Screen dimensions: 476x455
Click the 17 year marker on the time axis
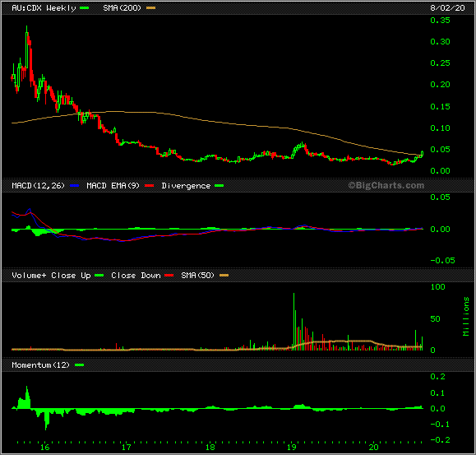[x=127, y=448]
